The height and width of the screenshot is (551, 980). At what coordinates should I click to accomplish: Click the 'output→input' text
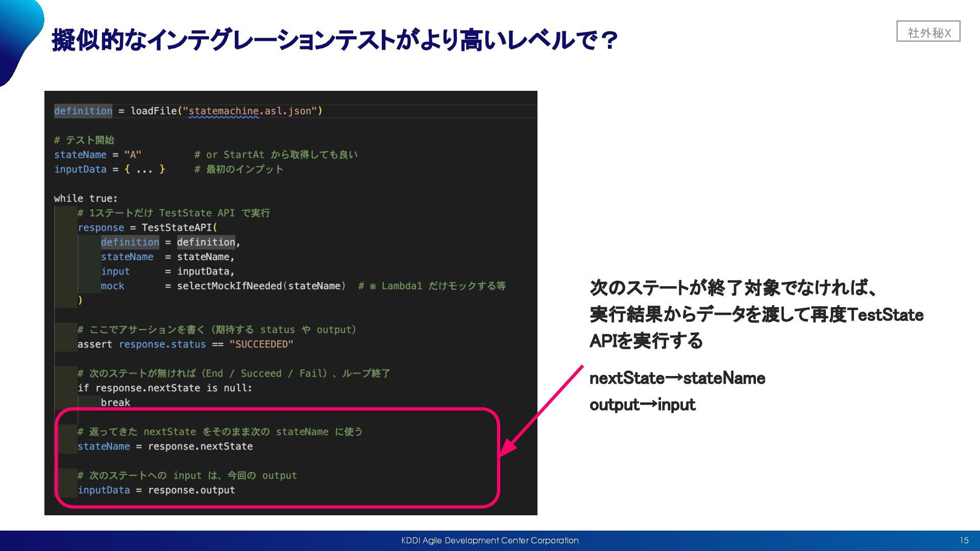point(642,405)
